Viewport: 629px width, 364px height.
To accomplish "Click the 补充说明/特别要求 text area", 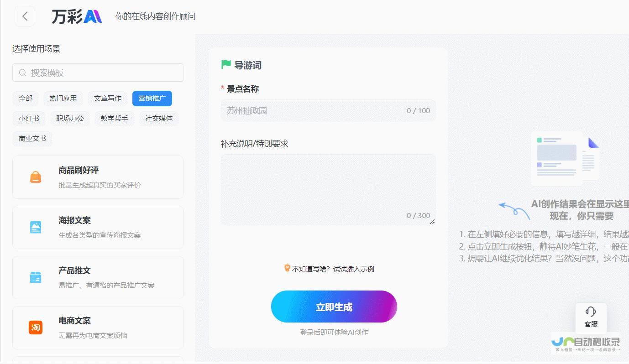I will click(x=328, y=190).
